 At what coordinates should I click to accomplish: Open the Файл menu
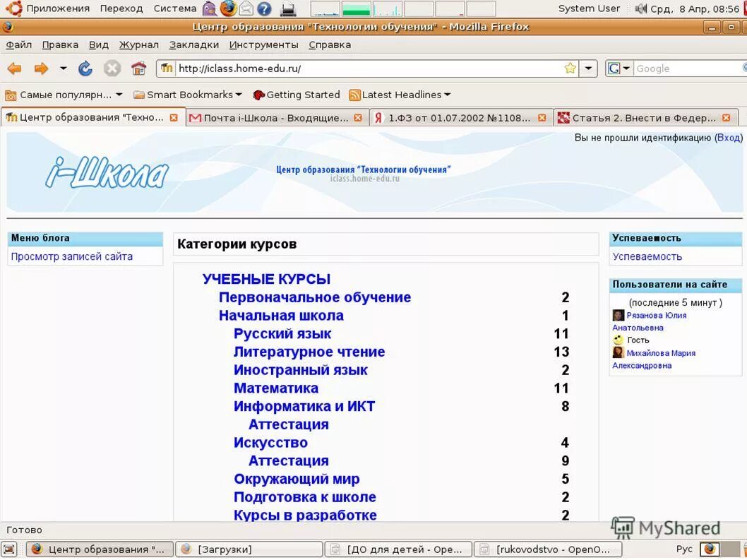click(x=18, y=44)
